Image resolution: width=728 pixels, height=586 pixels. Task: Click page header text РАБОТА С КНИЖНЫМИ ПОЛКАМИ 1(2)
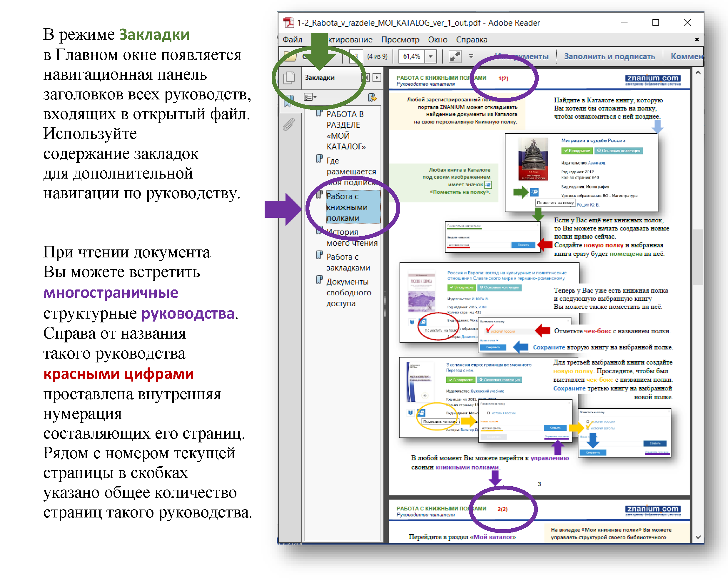coord(452,78)
